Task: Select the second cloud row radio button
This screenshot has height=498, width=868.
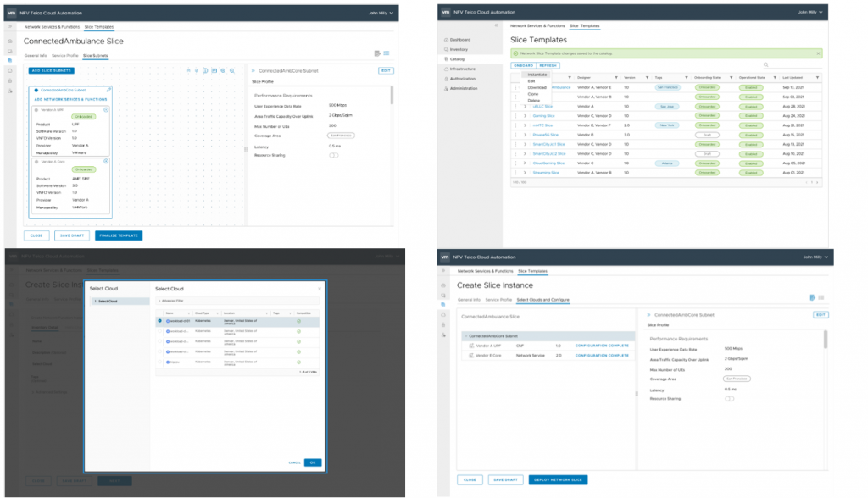Action: click(160, 331)
